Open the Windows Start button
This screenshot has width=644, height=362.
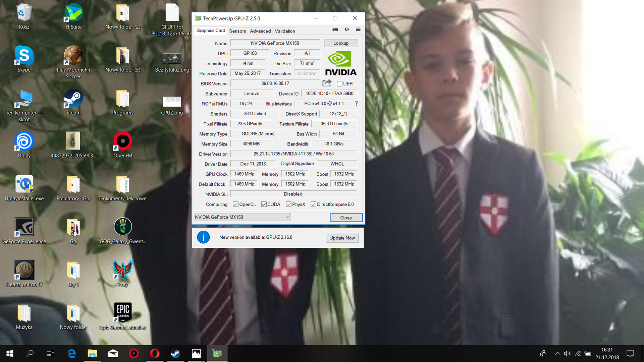[10, 353]
